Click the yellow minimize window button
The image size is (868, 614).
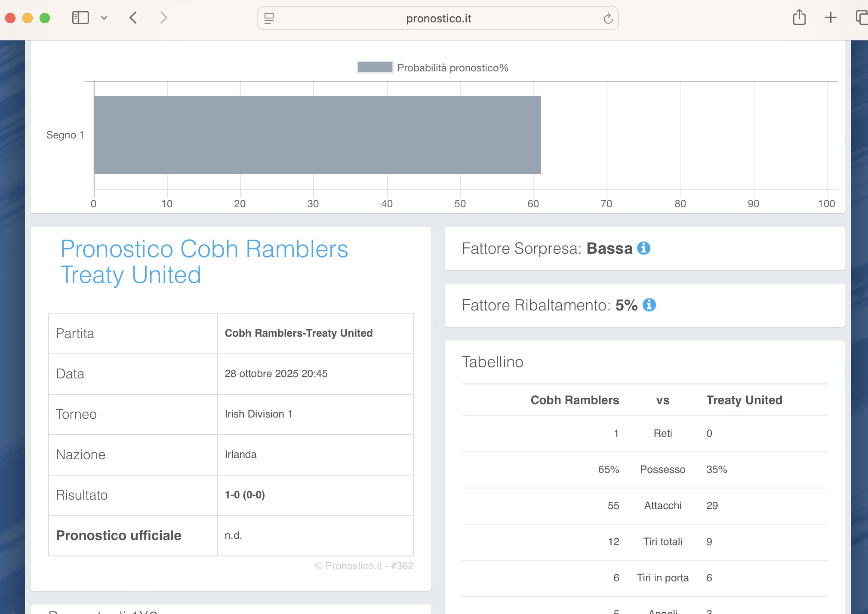coord(28,18)
